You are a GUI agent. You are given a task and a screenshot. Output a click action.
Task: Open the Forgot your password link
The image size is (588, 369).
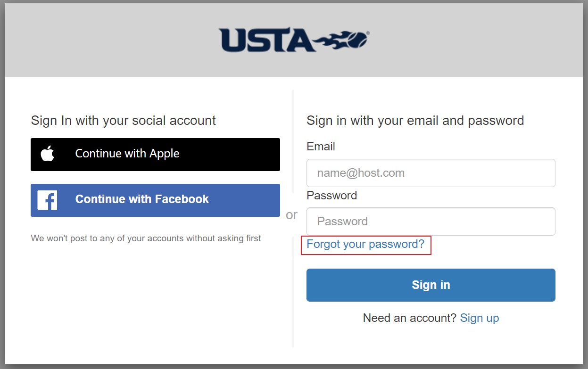[x=365, y=244]
